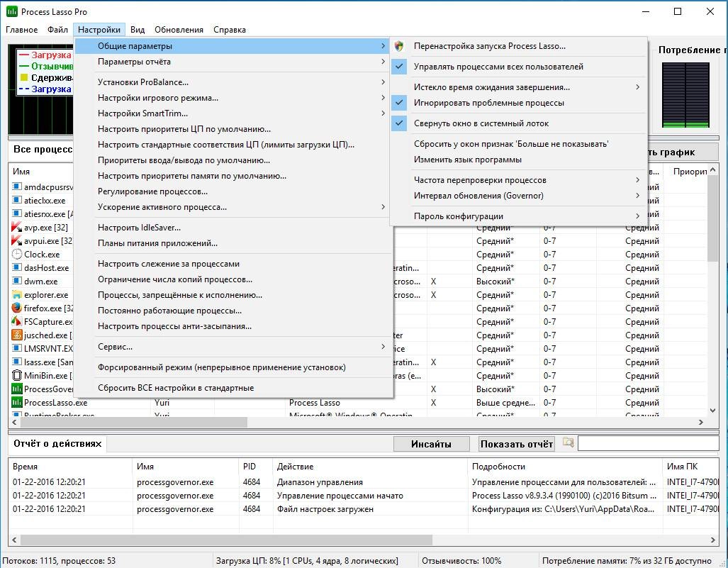Screen dimensions: 728x568
Task: Switch to Все процессы tab
Action: point(42,150)
